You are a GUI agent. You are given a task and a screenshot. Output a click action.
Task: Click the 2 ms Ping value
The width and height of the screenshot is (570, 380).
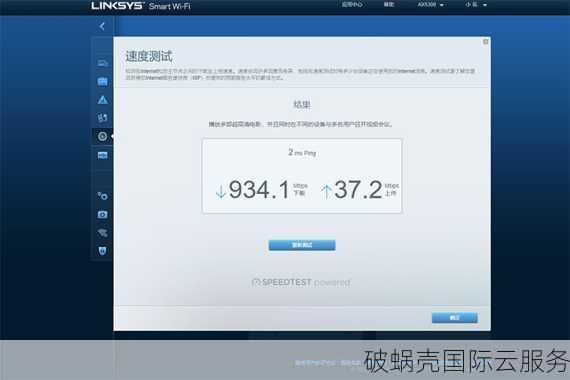pos(302,153)
